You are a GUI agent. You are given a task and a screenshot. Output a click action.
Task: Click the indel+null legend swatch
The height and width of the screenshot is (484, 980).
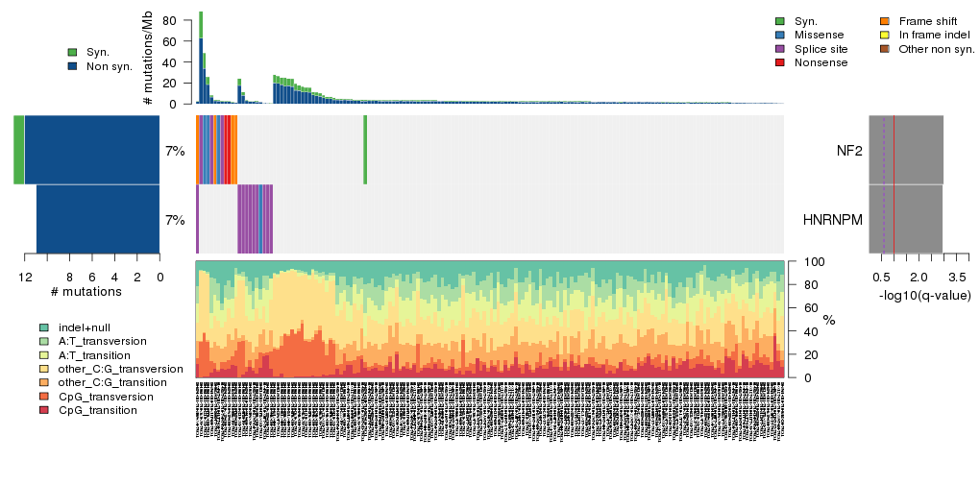point(43,327)
